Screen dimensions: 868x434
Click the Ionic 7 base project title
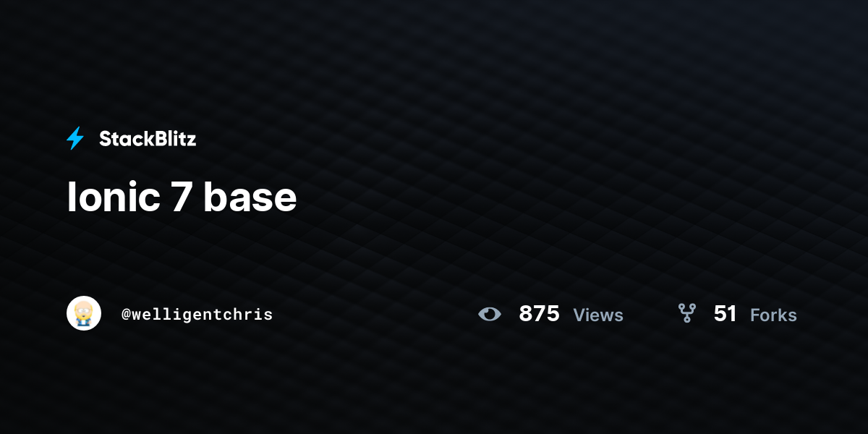[x=182, y=197]
